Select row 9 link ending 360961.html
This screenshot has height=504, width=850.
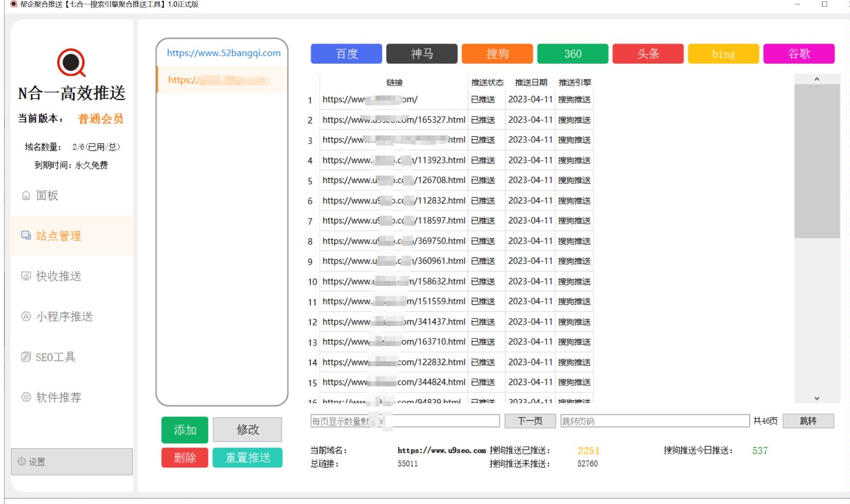(x=394, y=261)
